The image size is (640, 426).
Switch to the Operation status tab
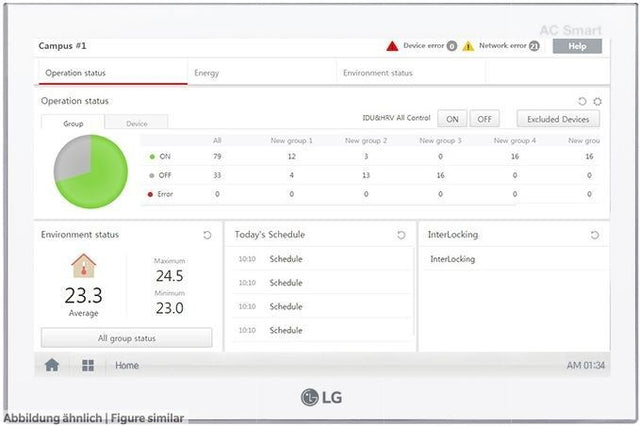113,73
